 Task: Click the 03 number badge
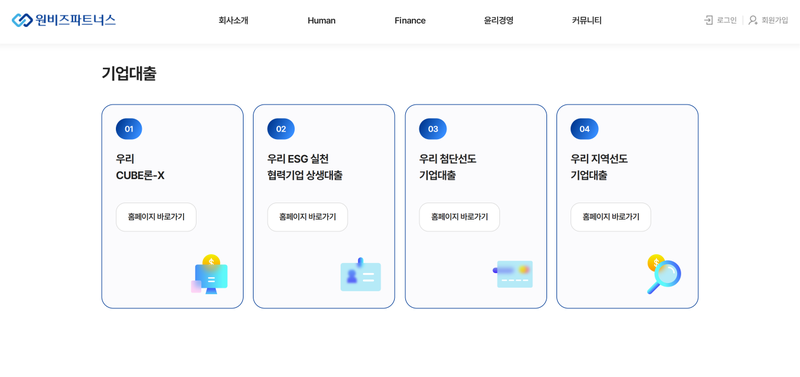pyautogui.click(x=433, y=129)
